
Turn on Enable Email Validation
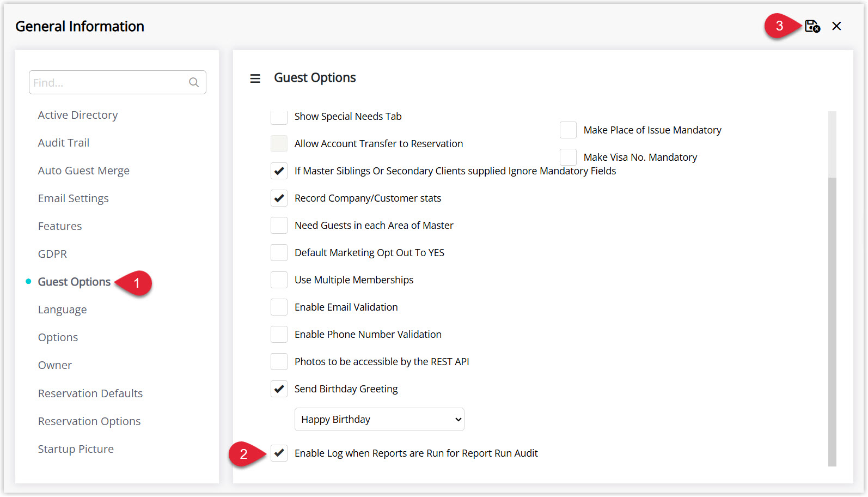click(279, 307)
